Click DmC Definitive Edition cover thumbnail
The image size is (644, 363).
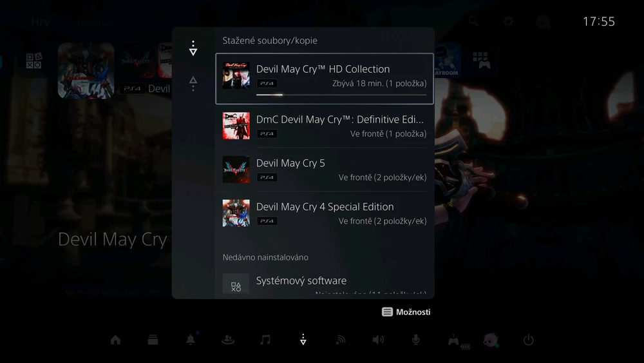pos(236,126)
